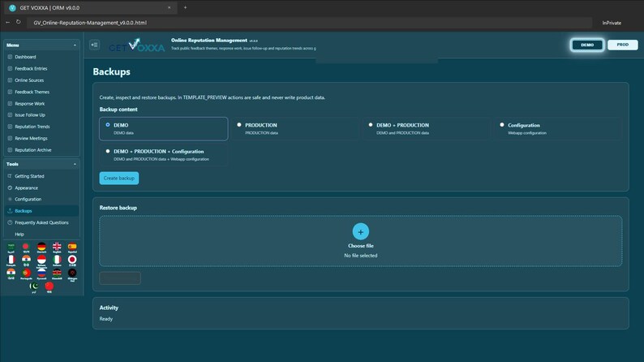Screen dimensions: 644x362
Task: Switch language with the Bangladesh flag
Action: (x=26, y=247)
